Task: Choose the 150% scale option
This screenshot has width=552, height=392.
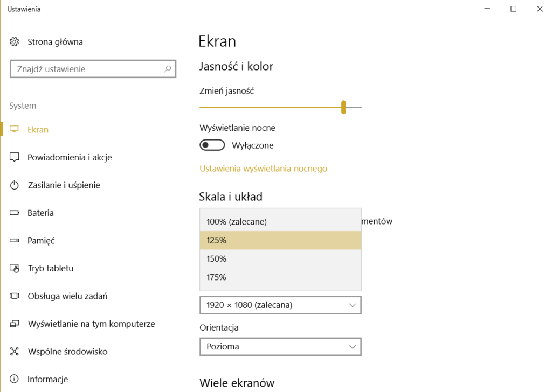Action: point(280,259)
